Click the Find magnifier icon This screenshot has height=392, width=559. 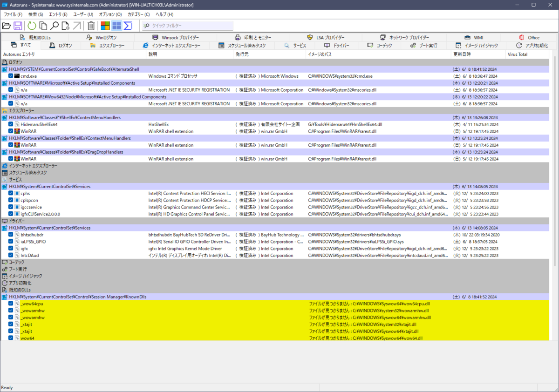55,26
